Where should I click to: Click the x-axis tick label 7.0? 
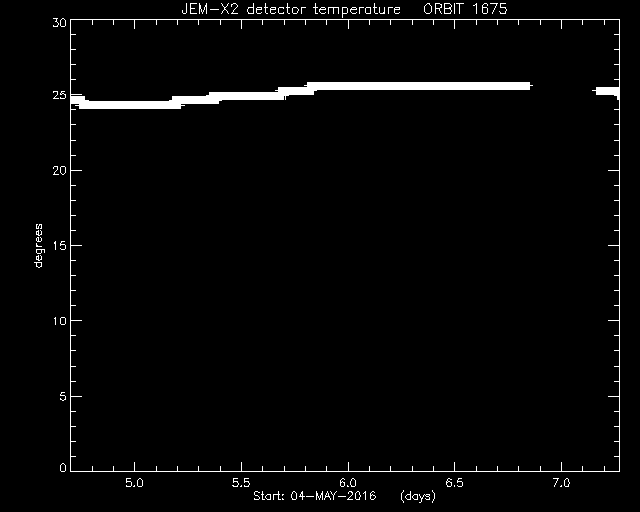(x=561, y=483)
